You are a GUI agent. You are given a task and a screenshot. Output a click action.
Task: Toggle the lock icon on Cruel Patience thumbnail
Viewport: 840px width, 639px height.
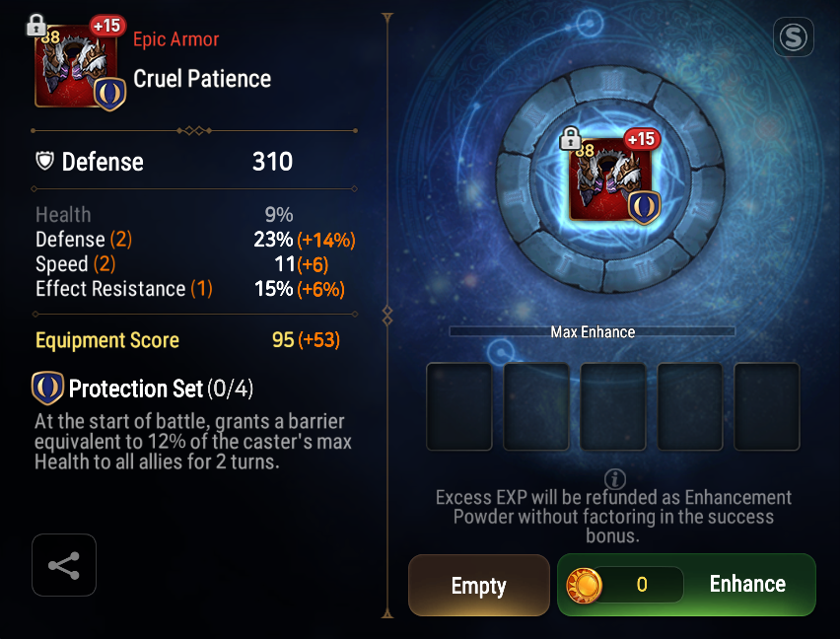[x=35, y=25]
